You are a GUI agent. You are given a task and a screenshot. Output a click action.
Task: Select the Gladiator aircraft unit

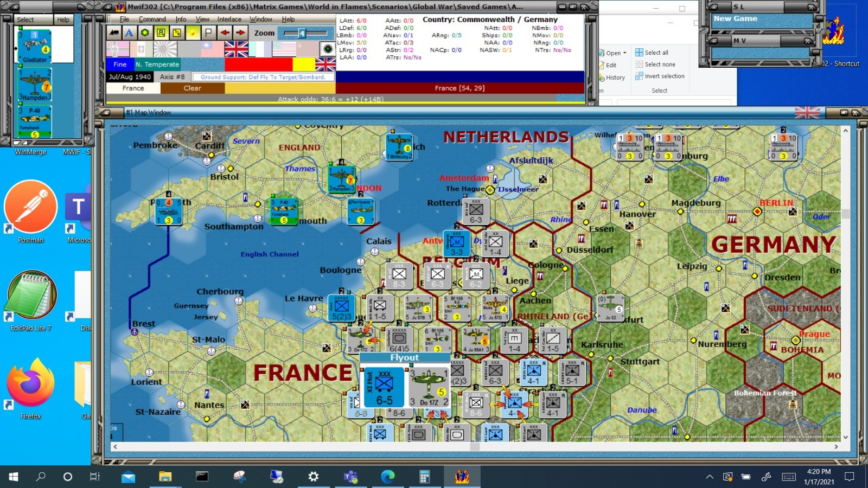click(x=35, y=46)
